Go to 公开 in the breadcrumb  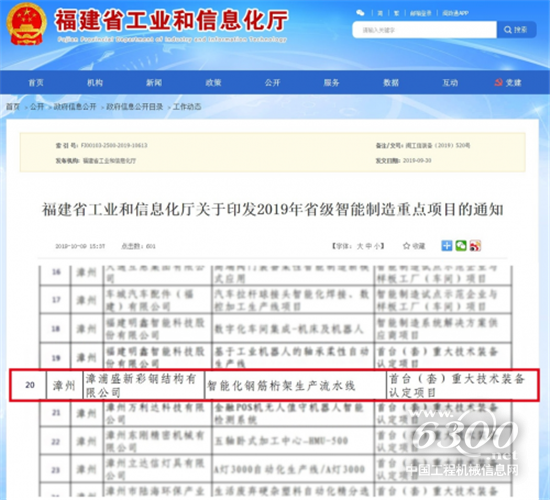37,107
